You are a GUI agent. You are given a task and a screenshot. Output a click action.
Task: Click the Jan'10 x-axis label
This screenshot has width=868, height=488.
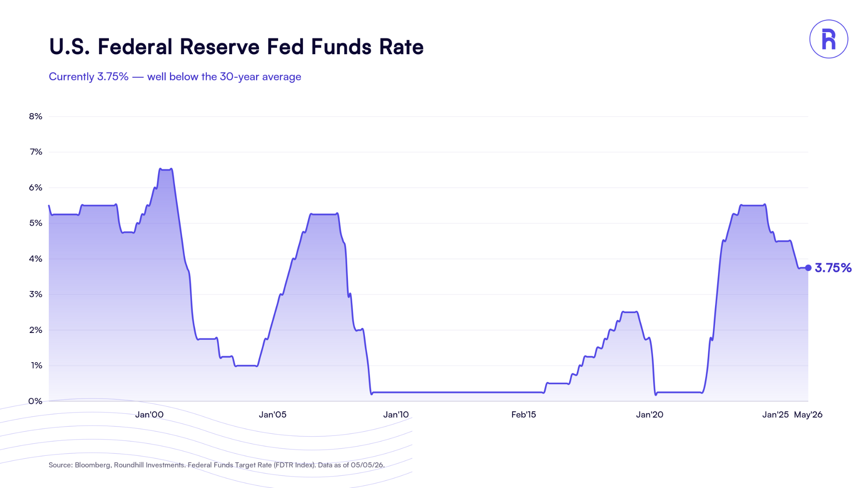(396, 415)
